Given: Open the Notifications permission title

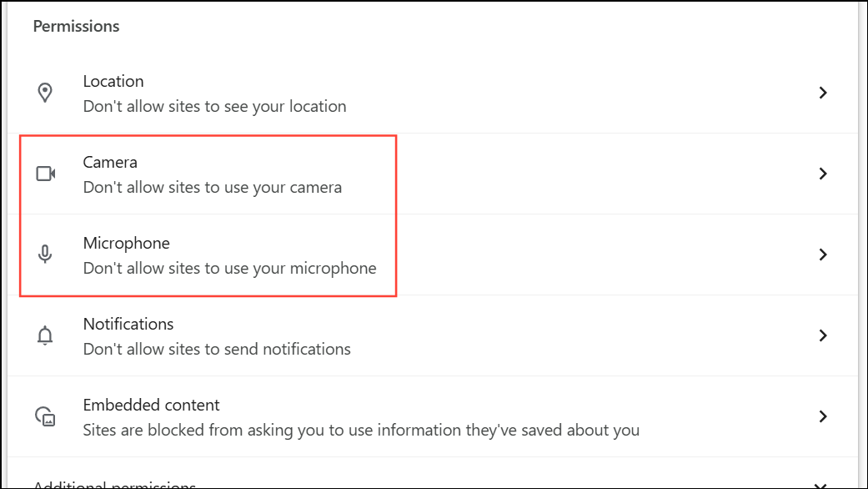Looking at the screenshot, I should [128, 324].
